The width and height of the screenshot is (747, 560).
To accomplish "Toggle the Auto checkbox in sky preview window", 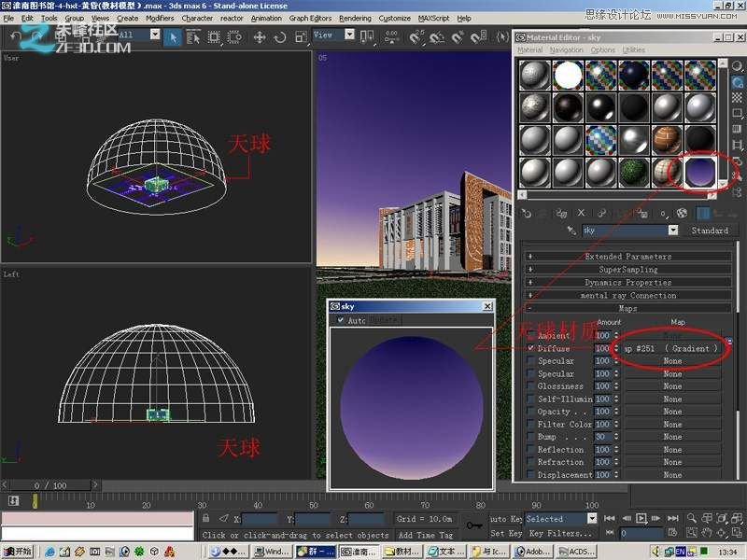I will 338,317.
